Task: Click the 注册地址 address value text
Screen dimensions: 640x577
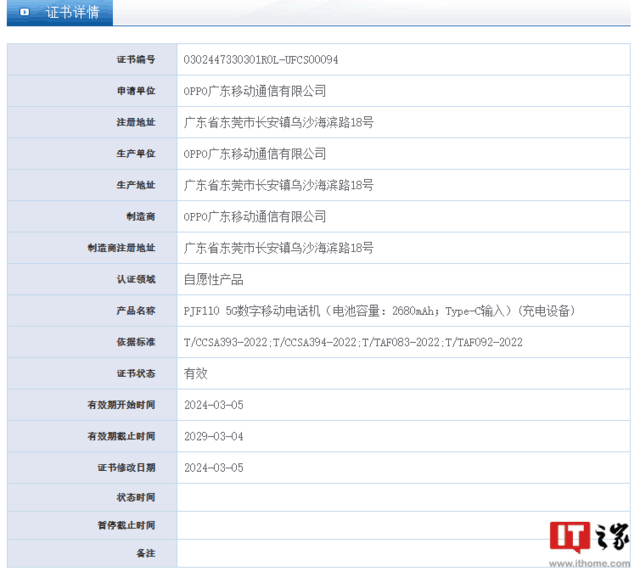Action: coord(278,122)
